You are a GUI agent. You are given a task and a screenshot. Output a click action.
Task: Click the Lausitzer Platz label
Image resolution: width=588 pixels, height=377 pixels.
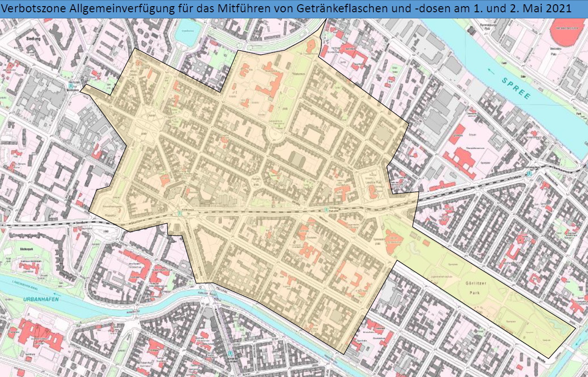(373, 183)
